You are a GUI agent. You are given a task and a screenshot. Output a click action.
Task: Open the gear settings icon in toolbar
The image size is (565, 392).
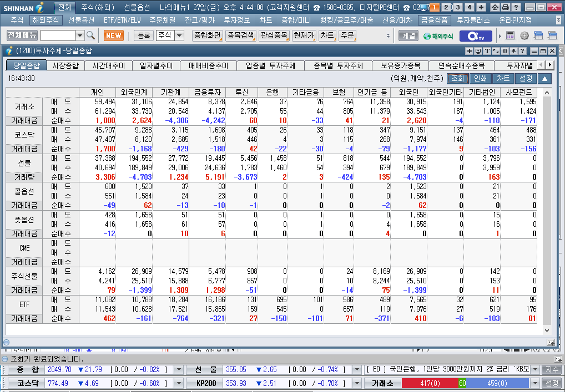click(524, 35)
